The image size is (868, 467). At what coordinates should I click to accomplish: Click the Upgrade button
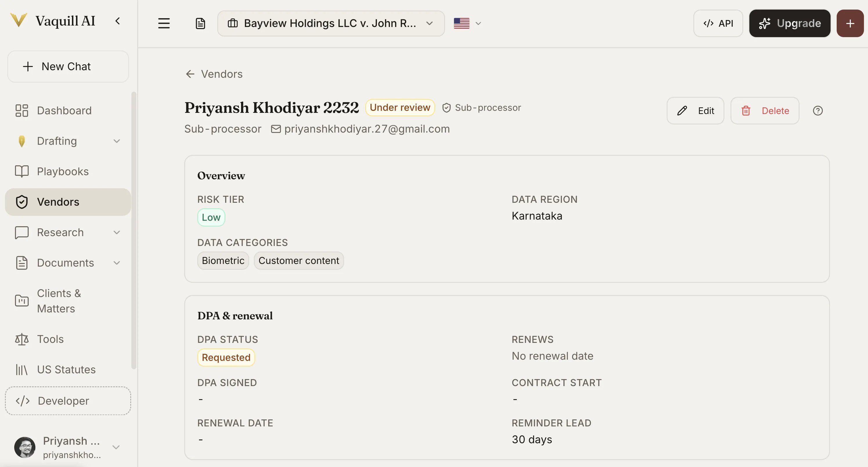coord(789,23)
